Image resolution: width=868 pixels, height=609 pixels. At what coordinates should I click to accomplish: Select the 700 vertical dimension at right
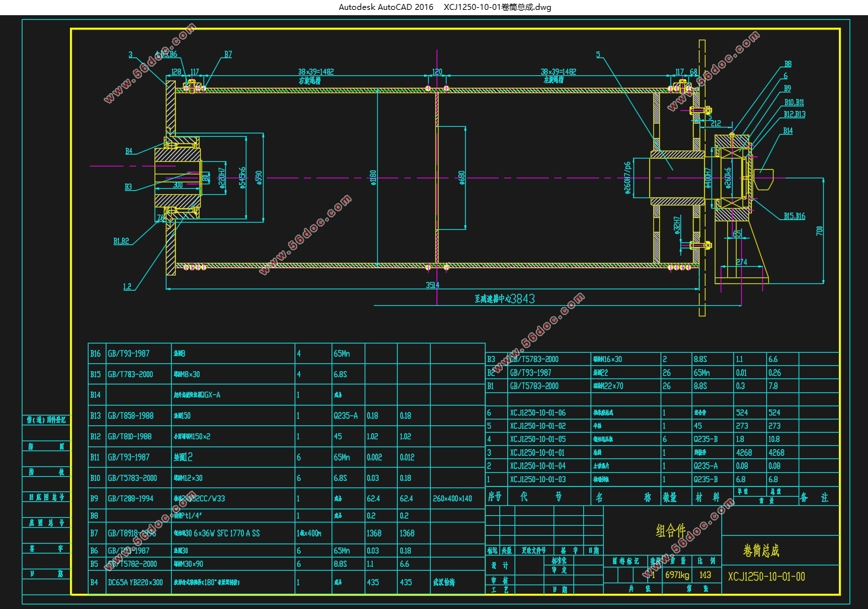coord(818,231)
